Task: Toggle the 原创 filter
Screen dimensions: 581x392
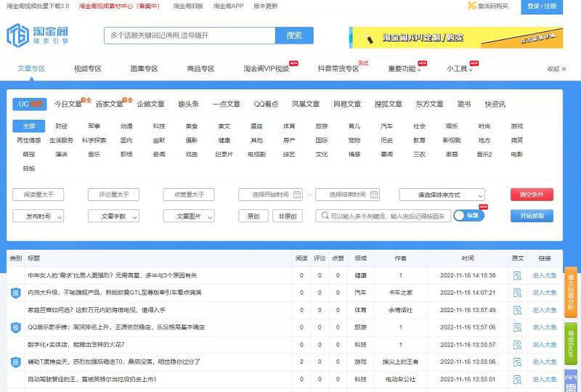Action: [x=253, y=216]
